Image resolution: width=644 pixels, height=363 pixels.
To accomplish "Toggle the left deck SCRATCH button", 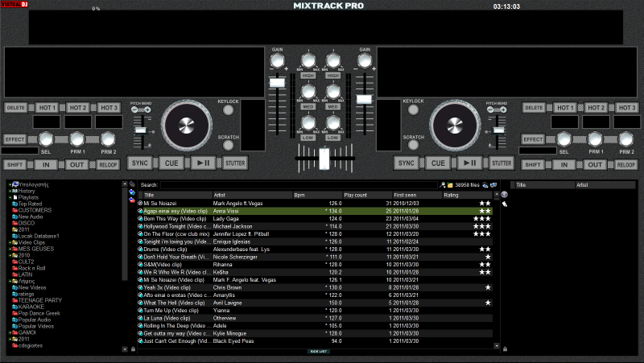I will tap(228, 145).
